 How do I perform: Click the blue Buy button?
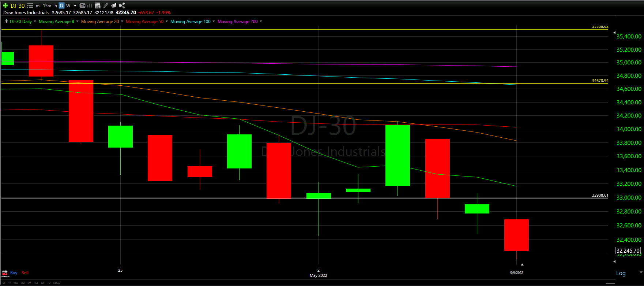point(14,273)
